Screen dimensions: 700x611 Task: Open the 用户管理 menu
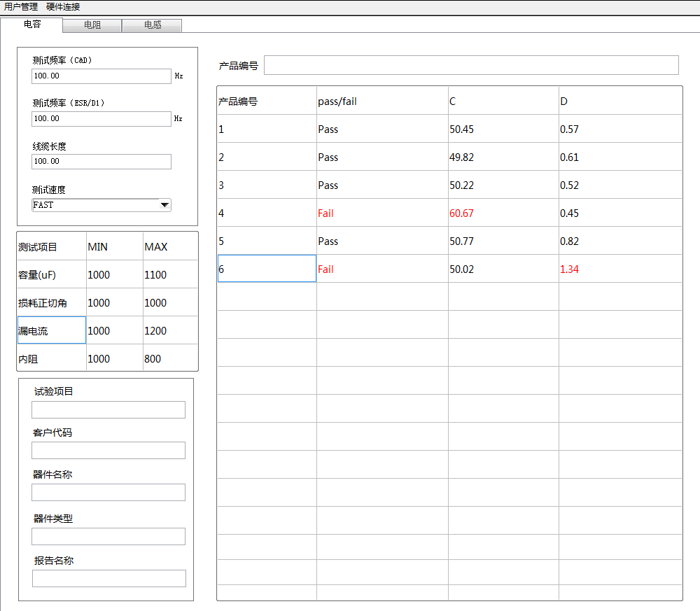point(21,6)
